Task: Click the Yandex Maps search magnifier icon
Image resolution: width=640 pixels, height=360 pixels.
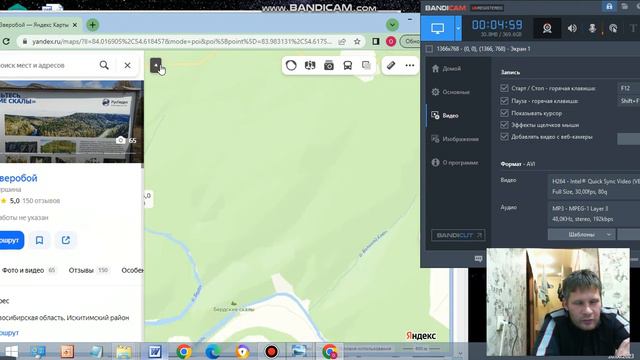Action: 104,65
